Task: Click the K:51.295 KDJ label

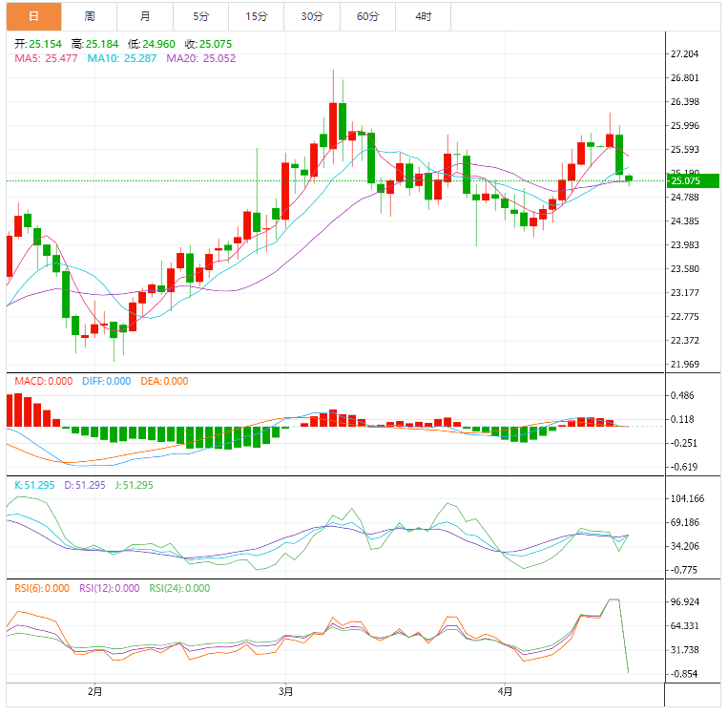Action: (34, 485)
